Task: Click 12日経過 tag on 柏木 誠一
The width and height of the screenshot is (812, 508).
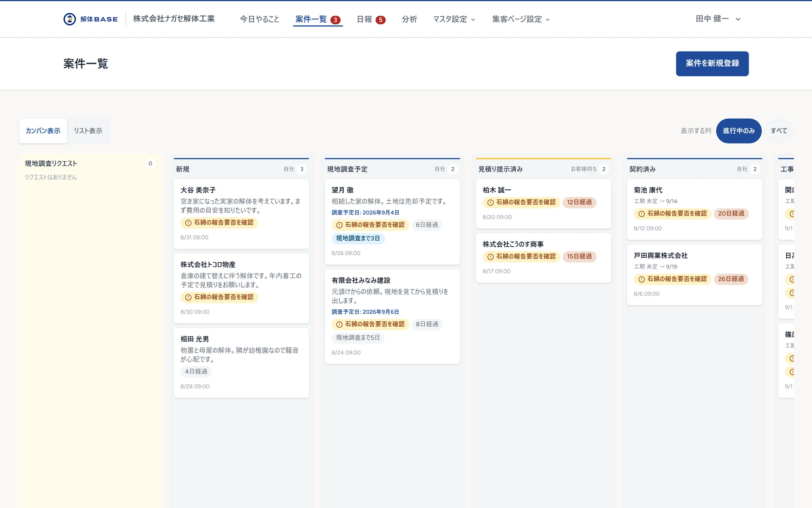Action: [x=579, y=202]
